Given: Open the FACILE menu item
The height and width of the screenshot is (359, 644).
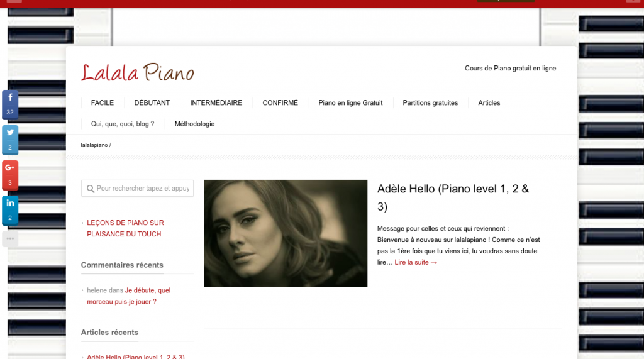Looking at the screenshot, I should [x=103, y=102].
